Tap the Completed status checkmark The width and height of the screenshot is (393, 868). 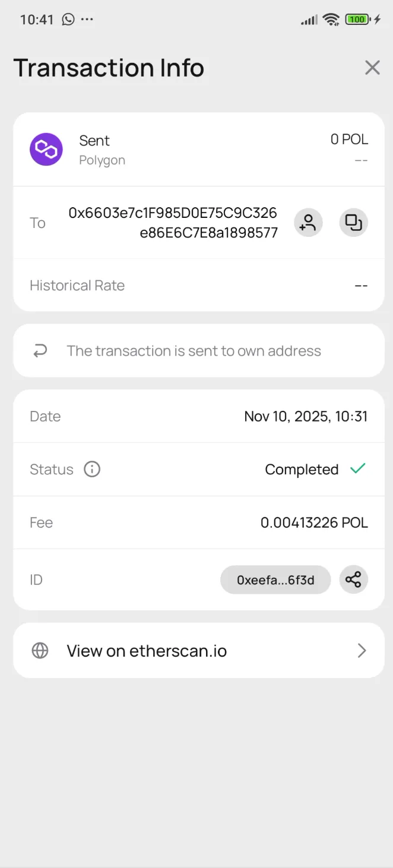357,468
